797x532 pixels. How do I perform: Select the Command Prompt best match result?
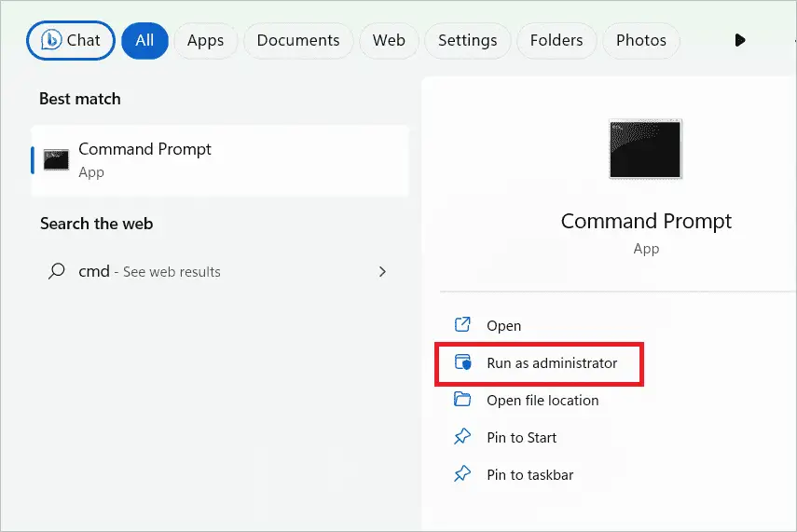click(220, 160)
